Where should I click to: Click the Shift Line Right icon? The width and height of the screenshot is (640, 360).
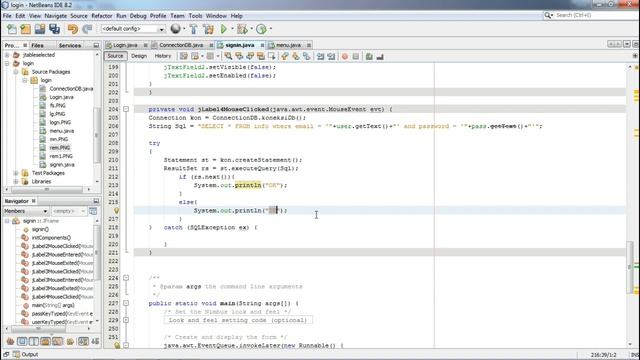pyautogui.click(x=331, y=56)
